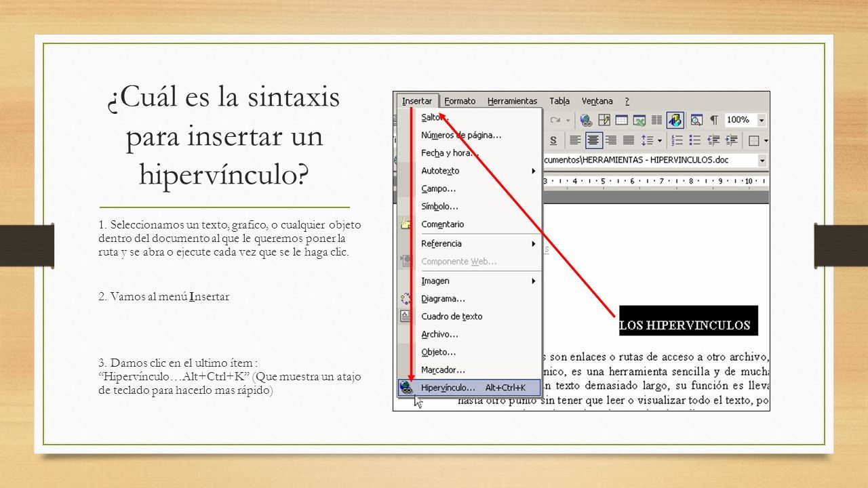Click the insert hyperlink globe toolbar icon
Image resolution: width=868 pixels, height=488 pixels.
[586, 120]
